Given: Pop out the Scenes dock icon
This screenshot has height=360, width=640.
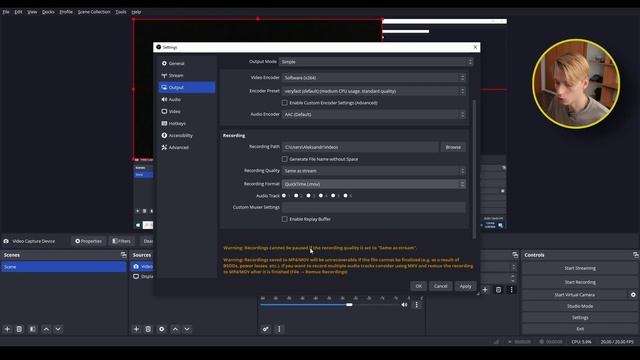Looking at the screenshot, I should [123, 255].
